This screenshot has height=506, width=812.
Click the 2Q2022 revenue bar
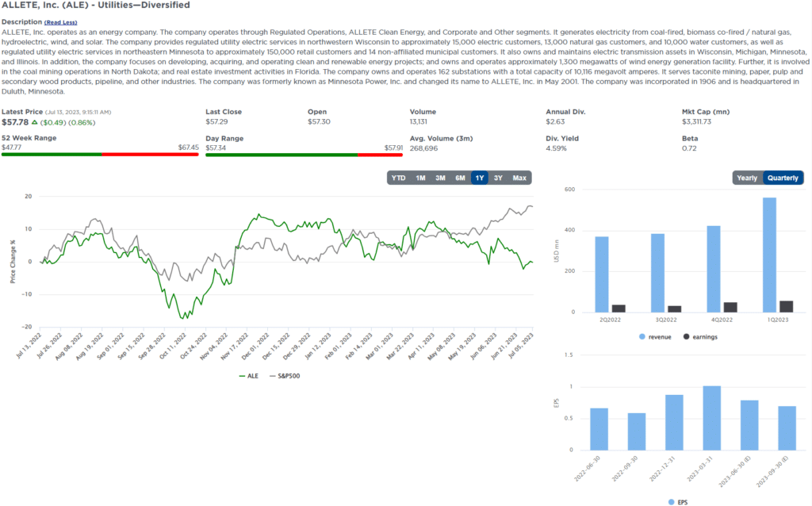602,274
